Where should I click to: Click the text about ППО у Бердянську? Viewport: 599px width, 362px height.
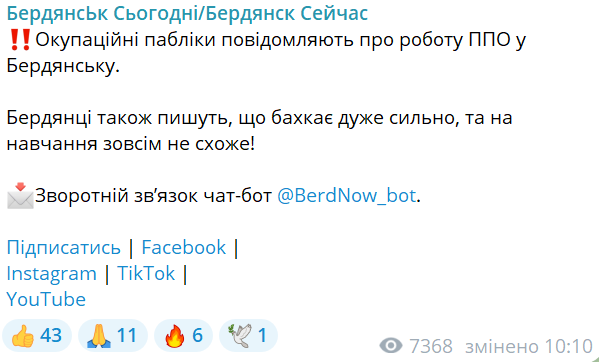pyautogui.click(x=266, y=53)
